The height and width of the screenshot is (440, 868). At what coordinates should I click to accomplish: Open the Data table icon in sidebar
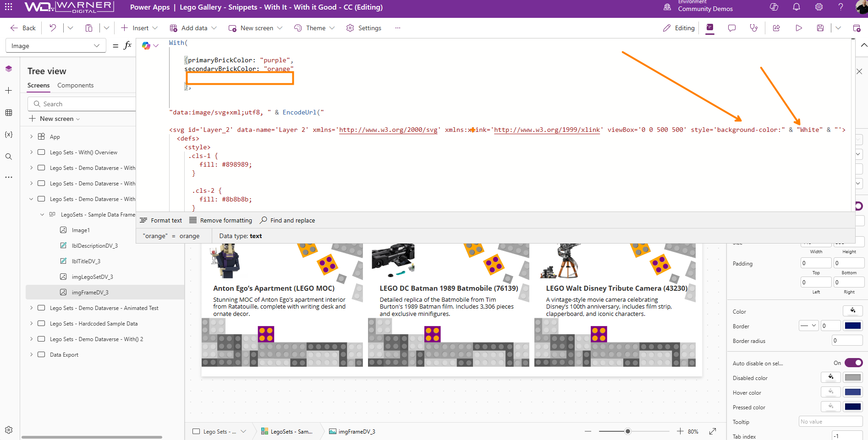click(x=9, y=113)
